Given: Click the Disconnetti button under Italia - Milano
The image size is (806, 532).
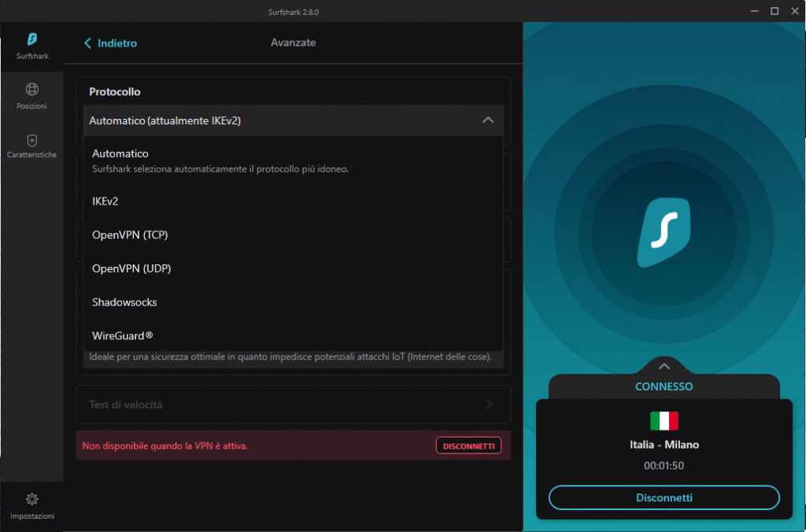Looking at the screenshot, I should pos(664,497).
